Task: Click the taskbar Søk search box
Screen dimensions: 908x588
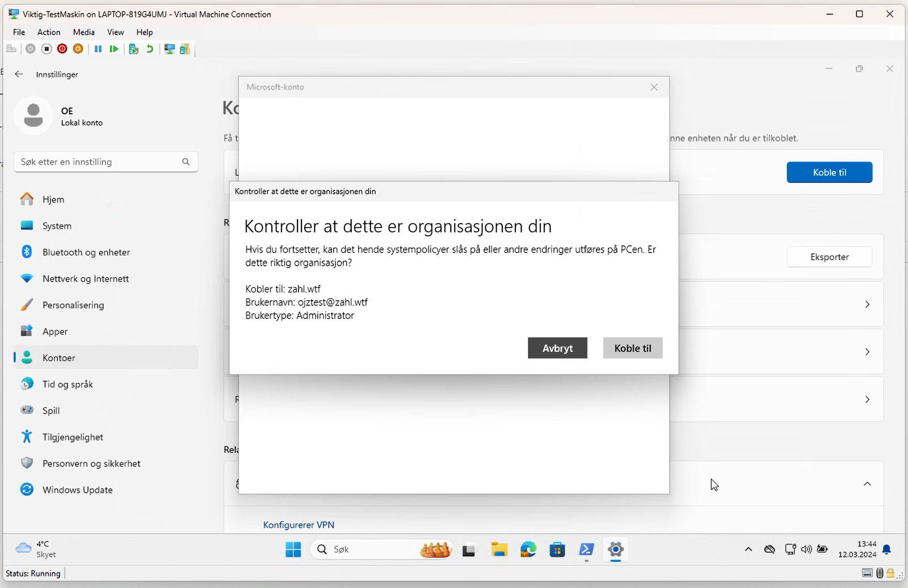Action: point(382,549)
